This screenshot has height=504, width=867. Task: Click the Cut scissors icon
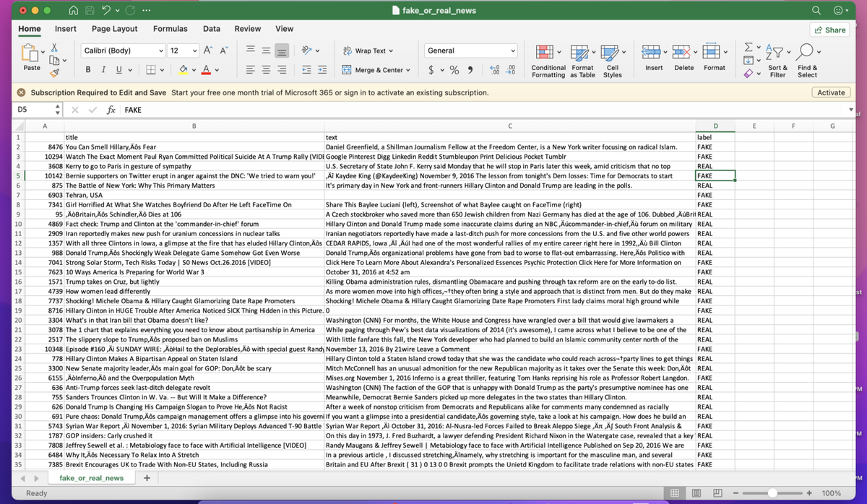click(54, 47)
